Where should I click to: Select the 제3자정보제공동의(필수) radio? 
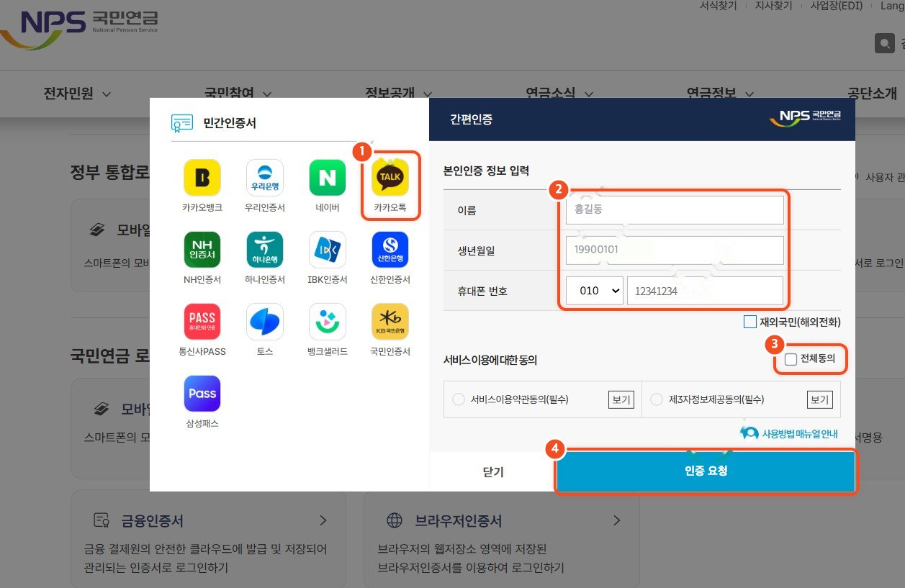point(656,399)
